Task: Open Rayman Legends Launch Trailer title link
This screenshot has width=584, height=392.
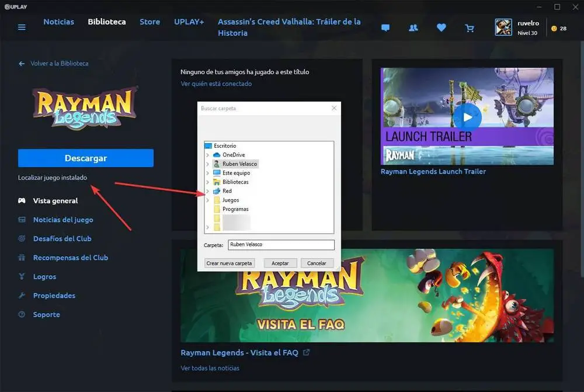Action: pyautogui.click(x=433, y=171)
